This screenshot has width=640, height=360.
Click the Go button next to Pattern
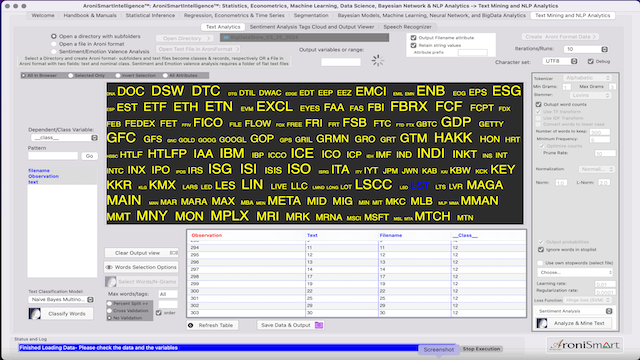pyautogui.click(x=89, y=156)
